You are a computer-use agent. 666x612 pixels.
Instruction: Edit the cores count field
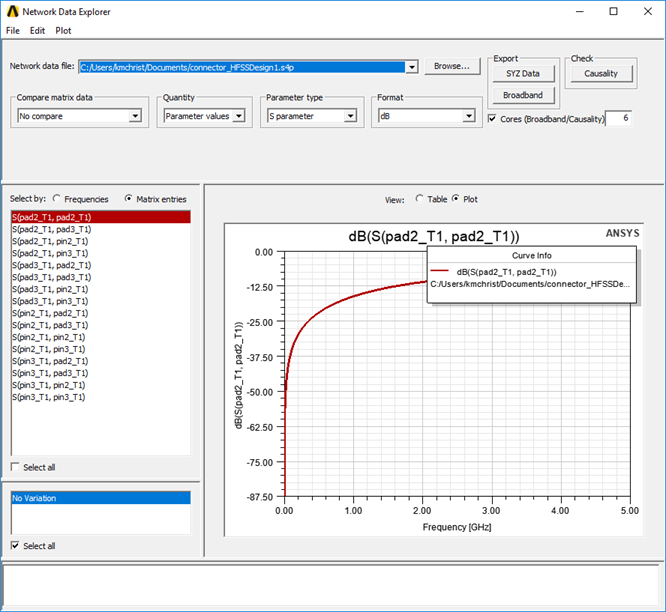pyautogui.click(x=617, y=118)
